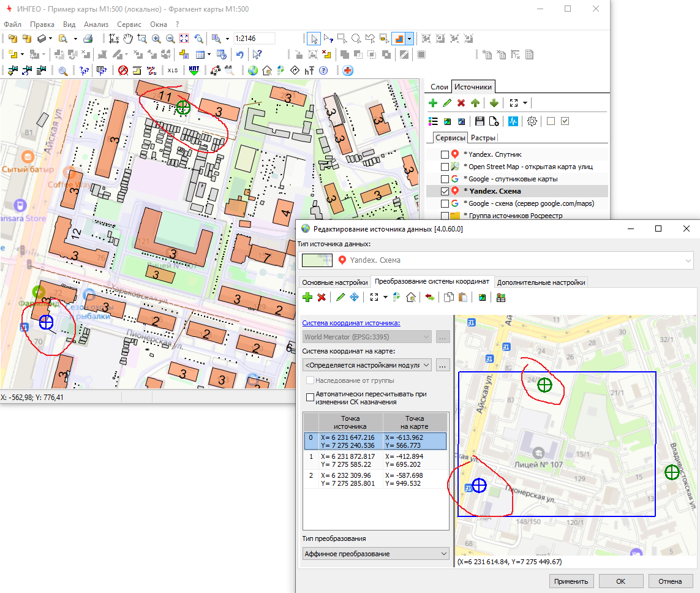Image resolution: width=700 pixels, height=593 pixels.
Task: Click the red cross medical icon
Action: [348, 70]
